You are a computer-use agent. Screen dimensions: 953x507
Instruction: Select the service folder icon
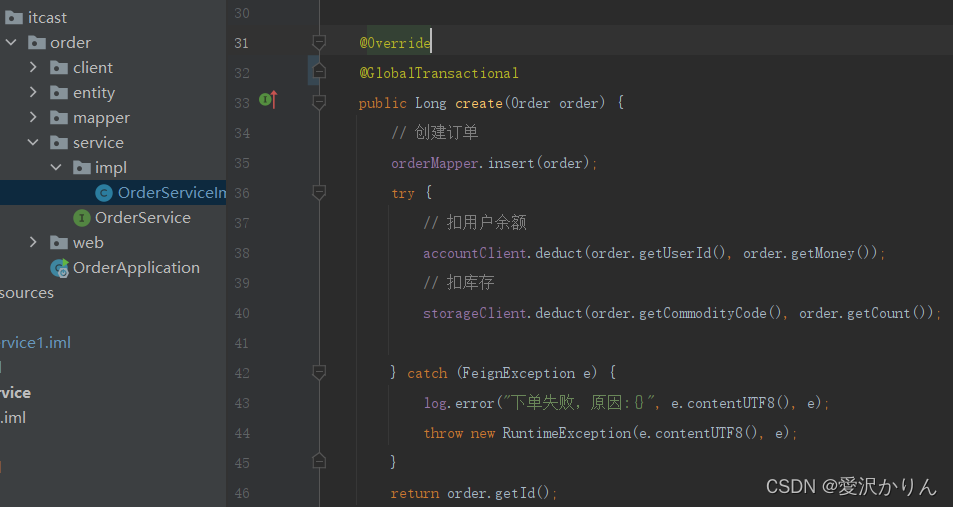(59, 142)
